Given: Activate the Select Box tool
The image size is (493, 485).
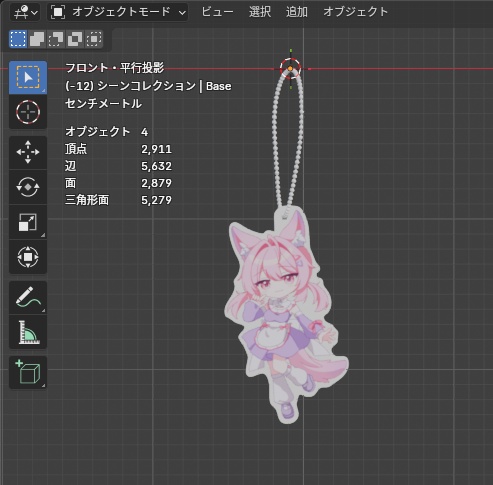Looking at the screenshot, I should pyautogui.click(x=28, y=77).
